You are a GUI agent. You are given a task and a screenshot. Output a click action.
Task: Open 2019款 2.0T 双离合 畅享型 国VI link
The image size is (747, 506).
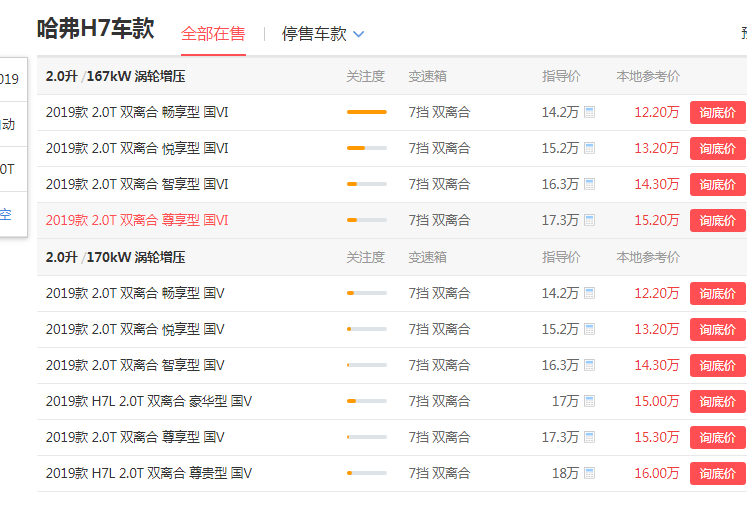(x=137, y=112)
